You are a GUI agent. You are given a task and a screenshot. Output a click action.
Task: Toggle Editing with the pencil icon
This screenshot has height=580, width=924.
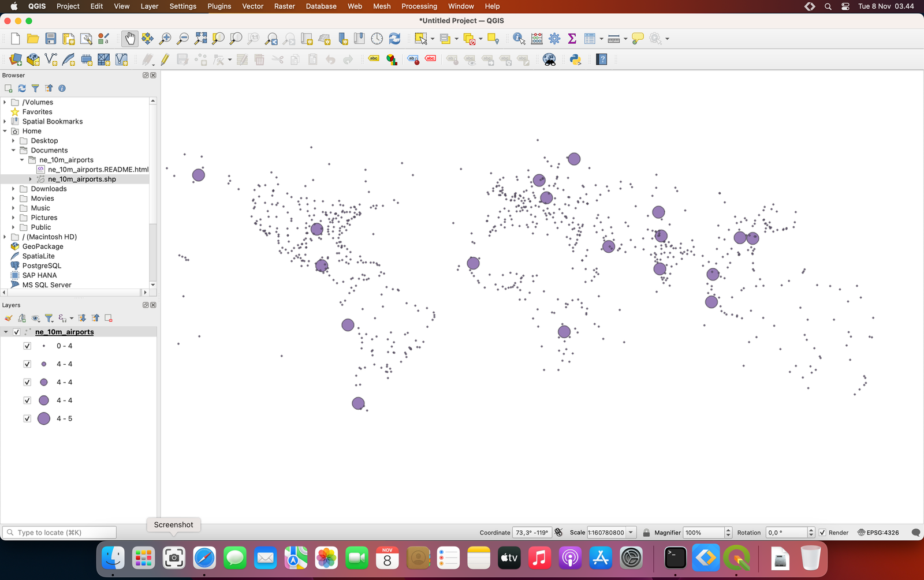(x=165, y=59)
